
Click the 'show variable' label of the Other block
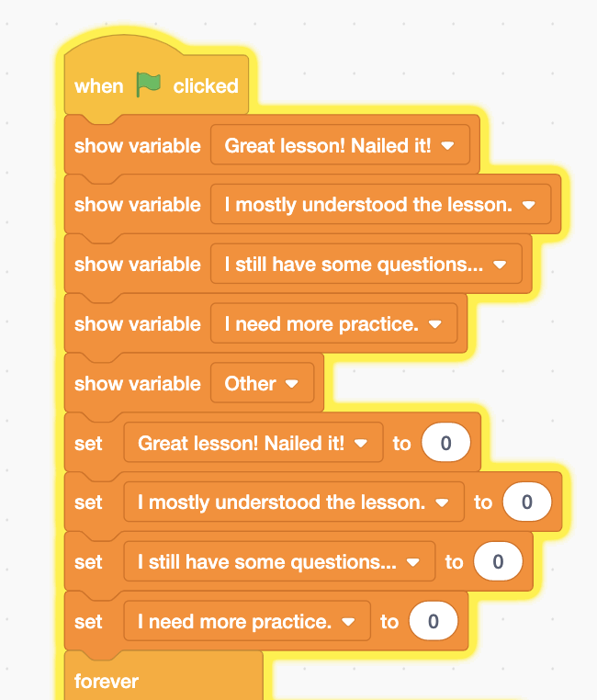click(x=137, y=384)
